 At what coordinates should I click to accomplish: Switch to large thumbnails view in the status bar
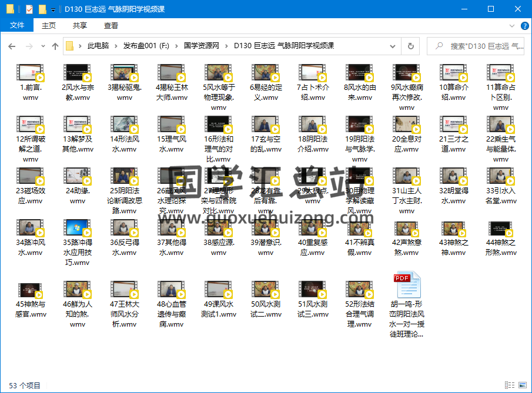coord(523,385)
